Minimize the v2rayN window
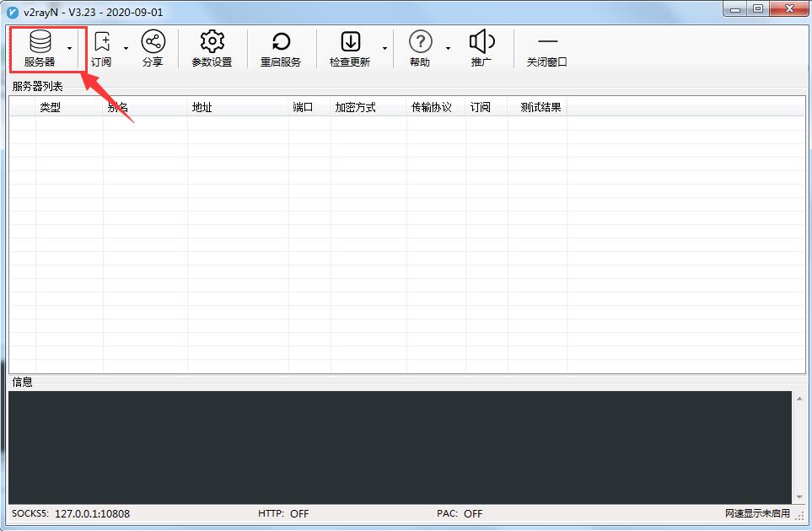The image size is (812, 531). 735,8
